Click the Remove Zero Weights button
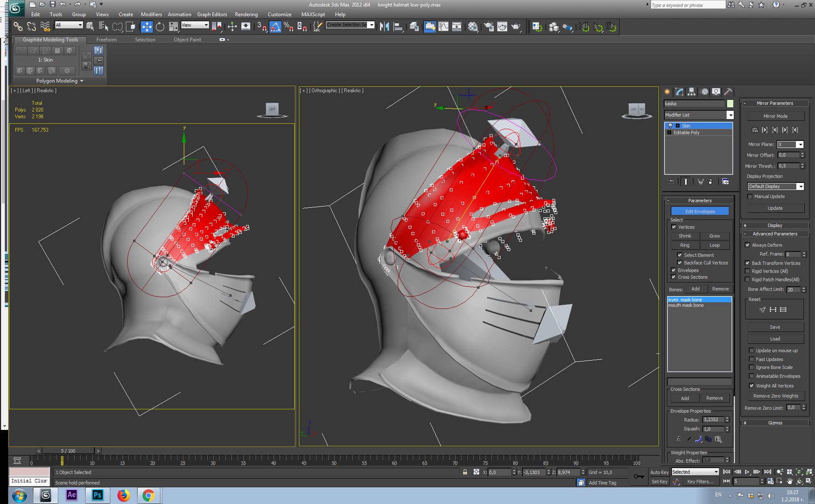815x504 pixels. [x=775, y=396]
